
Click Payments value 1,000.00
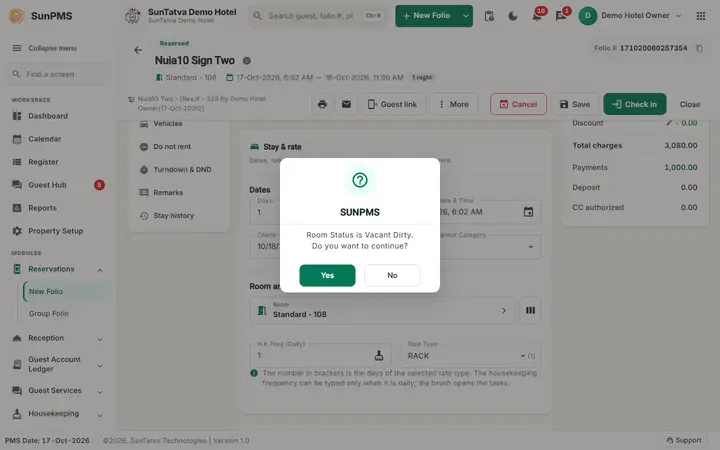pyautogui.click(x=681, y=168)
